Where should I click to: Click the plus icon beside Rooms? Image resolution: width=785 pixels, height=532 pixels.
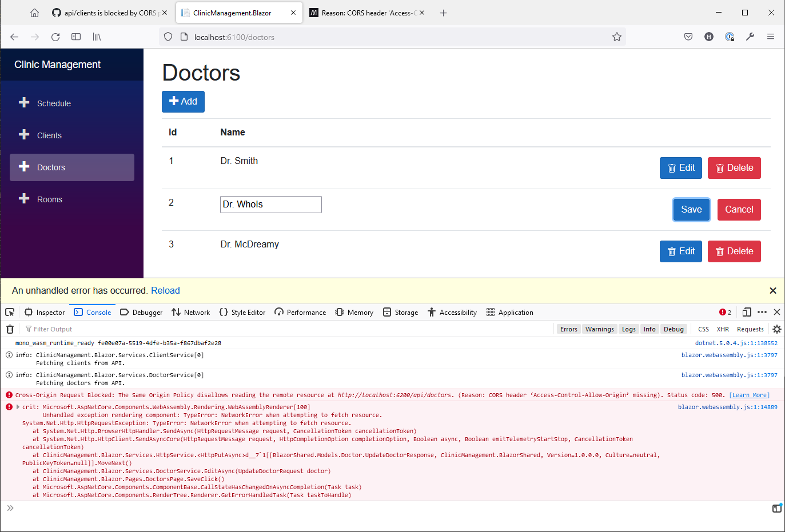point(23,199)
